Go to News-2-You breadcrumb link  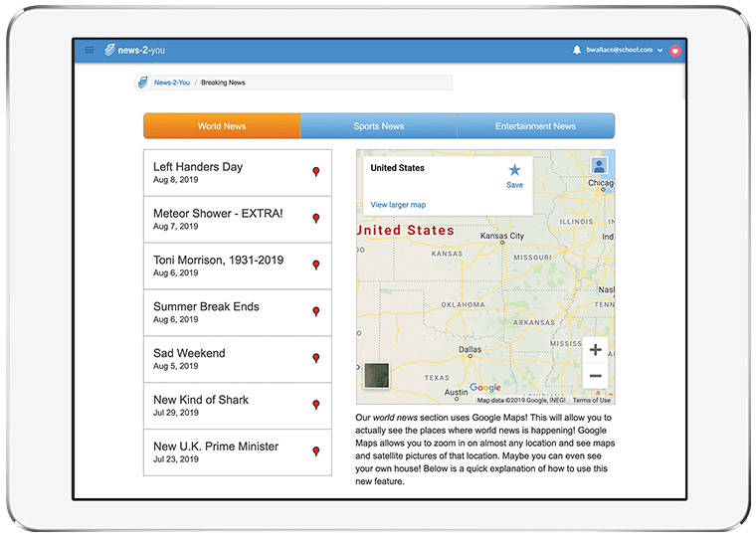click(x=172, y=83)
